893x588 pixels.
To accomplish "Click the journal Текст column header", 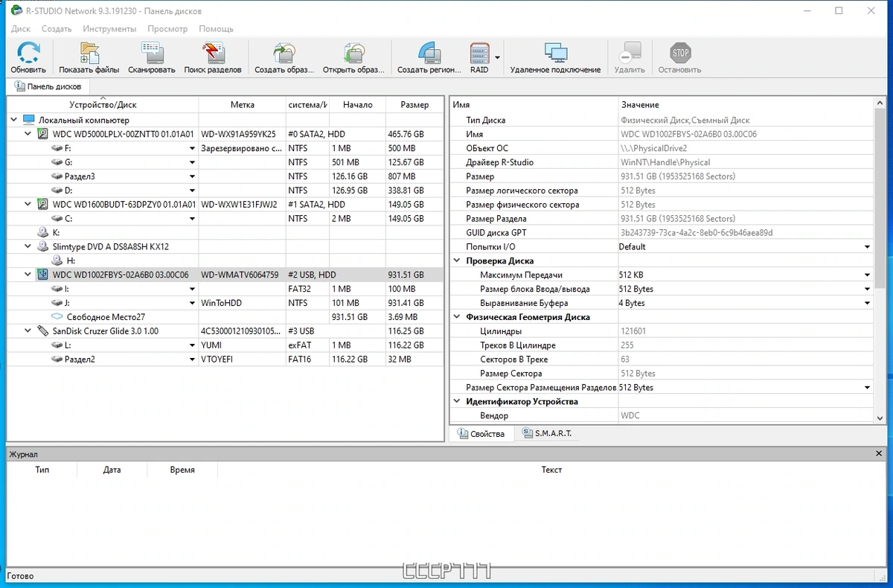I will pos(551,470).
